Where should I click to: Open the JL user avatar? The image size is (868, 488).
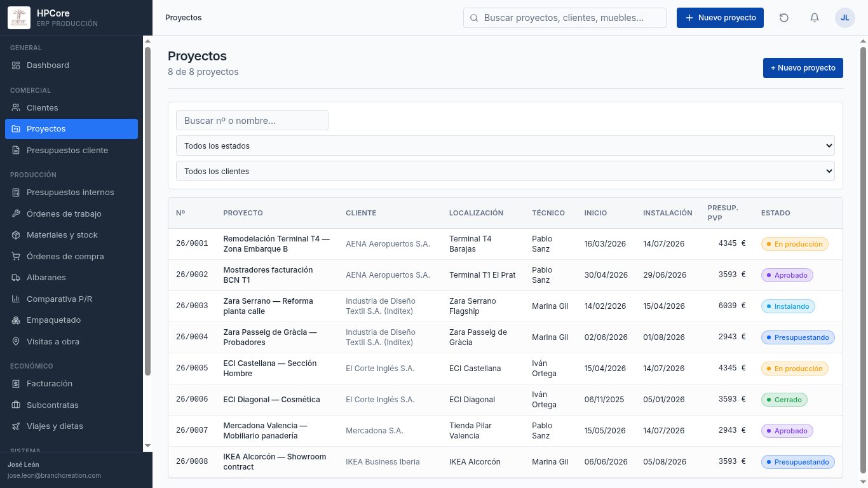(x=845, y=18)
